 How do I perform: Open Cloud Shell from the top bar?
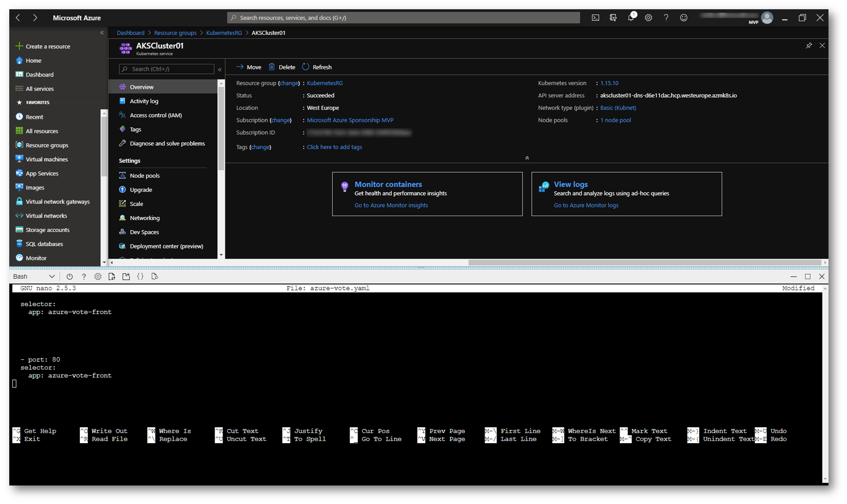pyautogui.click(x=595, y=18)
